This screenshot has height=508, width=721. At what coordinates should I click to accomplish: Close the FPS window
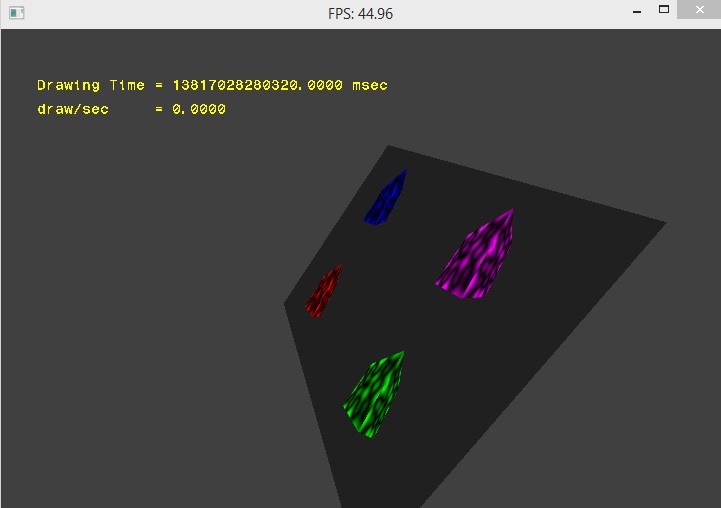pos(699,10)
